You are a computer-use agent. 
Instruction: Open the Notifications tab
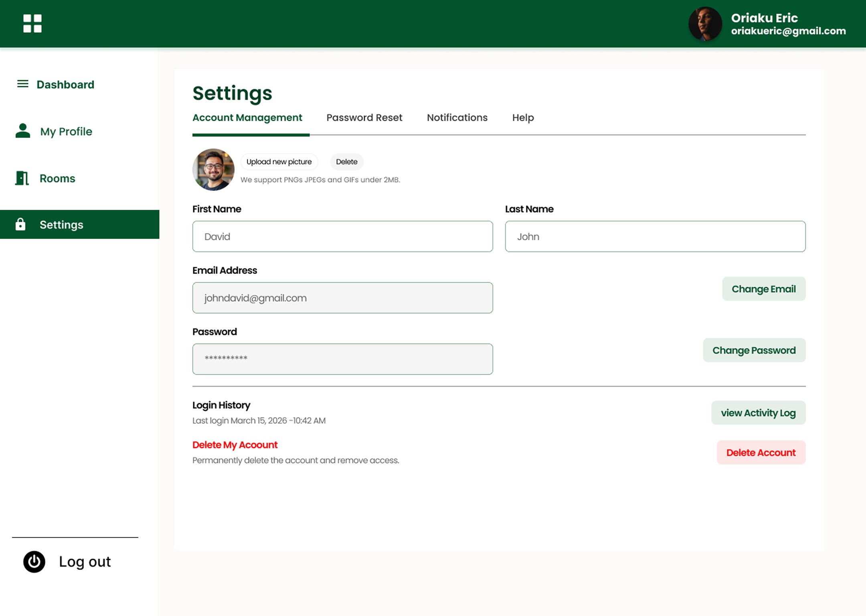[x=457, y=118]
